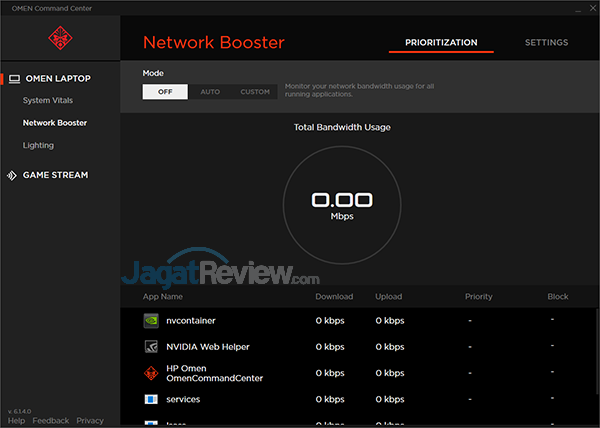Switch to the SETTINGS tab
Viewport: 600px width, 428px height.
(546, 43)
